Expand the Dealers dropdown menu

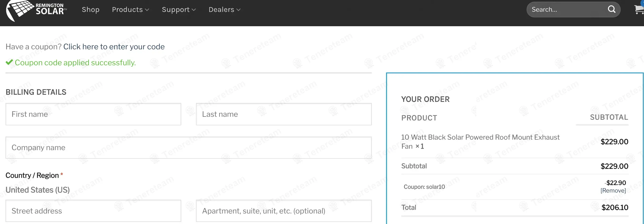(225, 10)
